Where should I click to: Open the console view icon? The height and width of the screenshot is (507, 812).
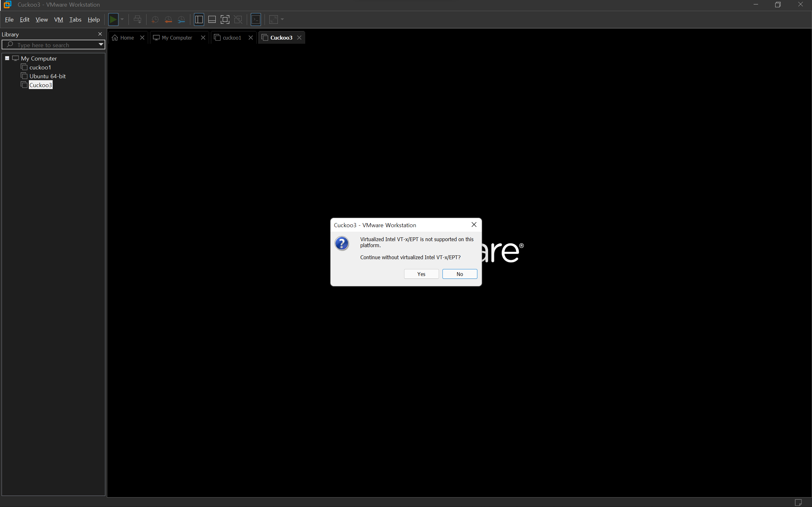(x=256, y=19)
